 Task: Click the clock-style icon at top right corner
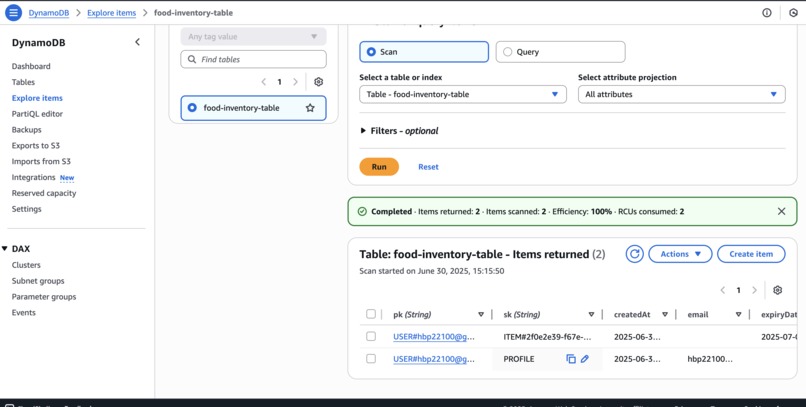pyautogui.click(x=793, y=13)
